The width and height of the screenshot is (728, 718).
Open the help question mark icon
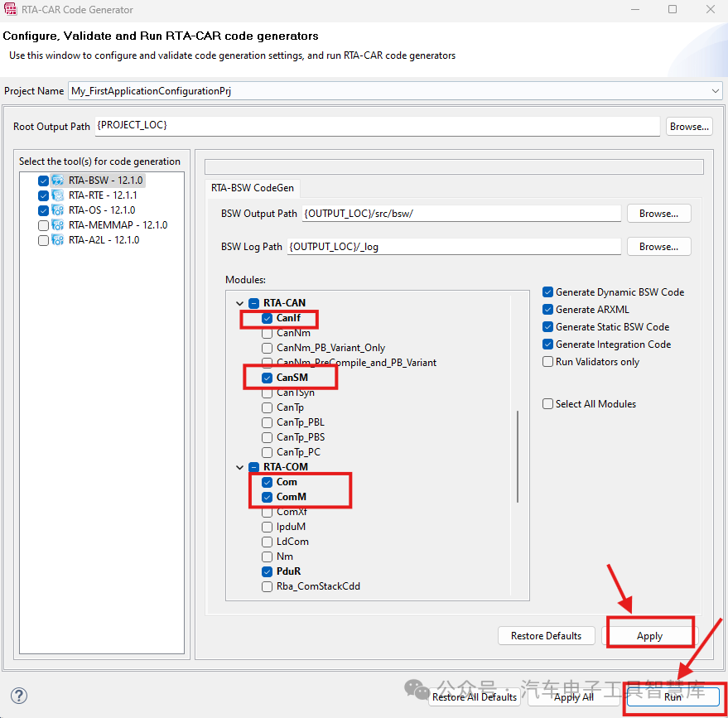pos(19,696)
